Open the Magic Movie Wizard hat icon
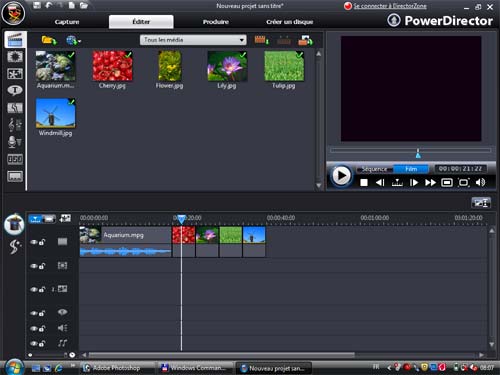Image resolution: width=500 pixels, height=375 pixels. tap(14, 224)
